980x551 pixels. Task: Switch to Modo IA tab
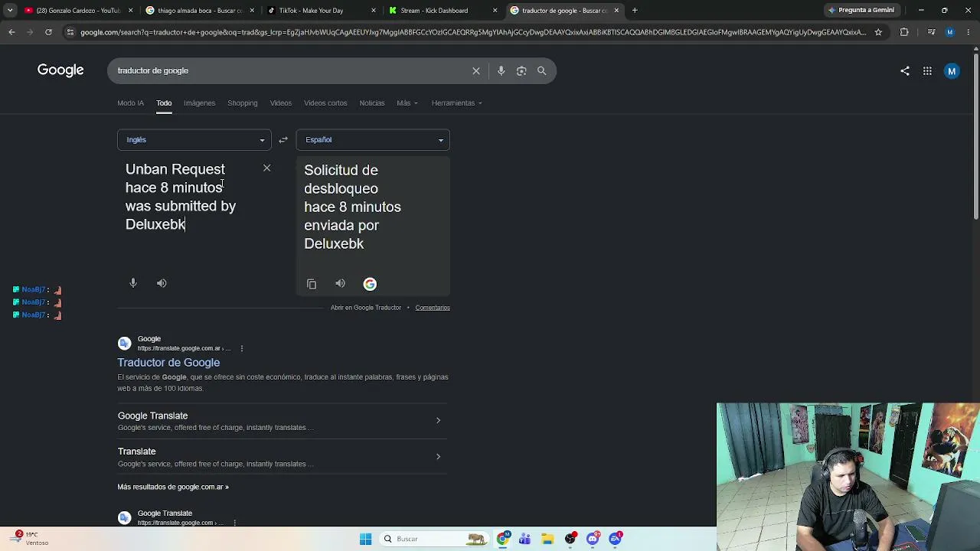(130, 103)
